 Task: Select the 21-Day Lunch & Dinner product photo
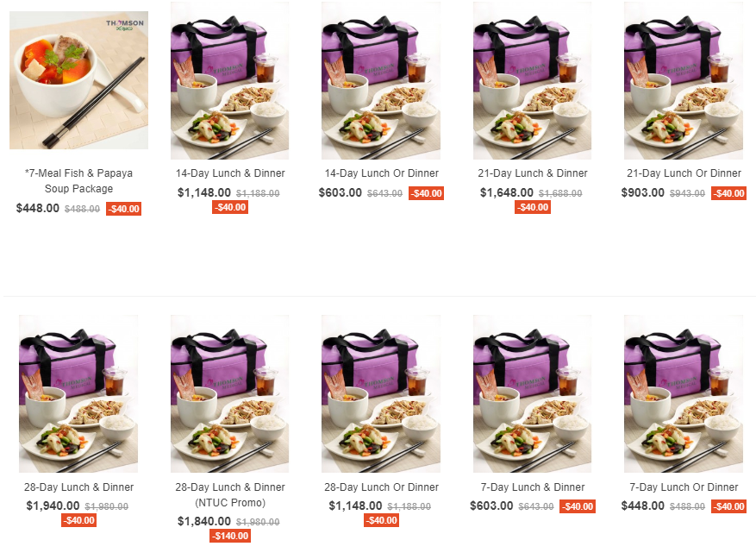pos(532,80)
